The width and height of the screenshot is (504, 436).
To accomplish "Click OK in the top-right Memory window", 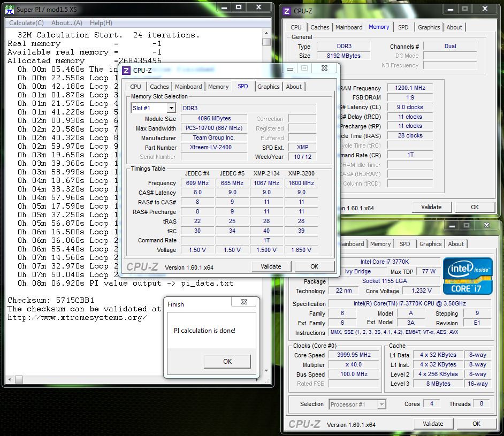I will point(475,207).
